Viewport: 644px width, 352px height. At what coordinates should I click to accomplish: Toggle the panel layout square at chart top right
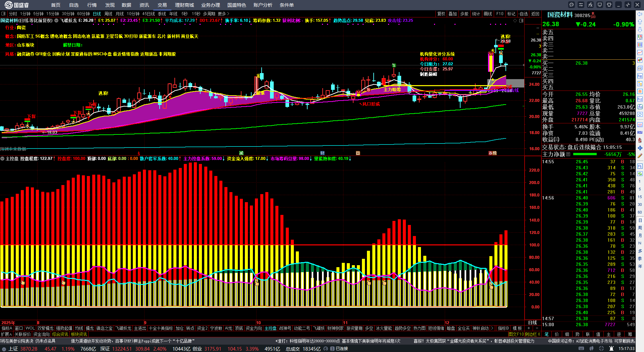pyautogui.click(x=521, y=21)
